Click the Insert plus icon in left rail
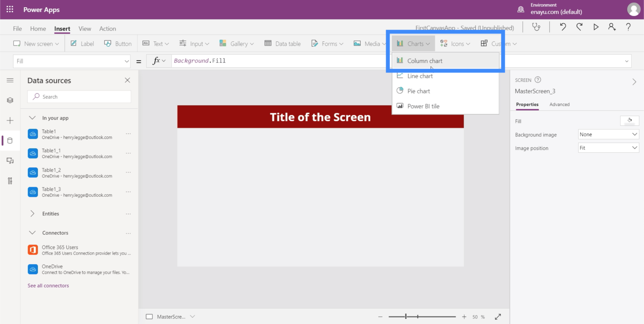The height and width of the screenshot is (324, 644). coord(10,120)
